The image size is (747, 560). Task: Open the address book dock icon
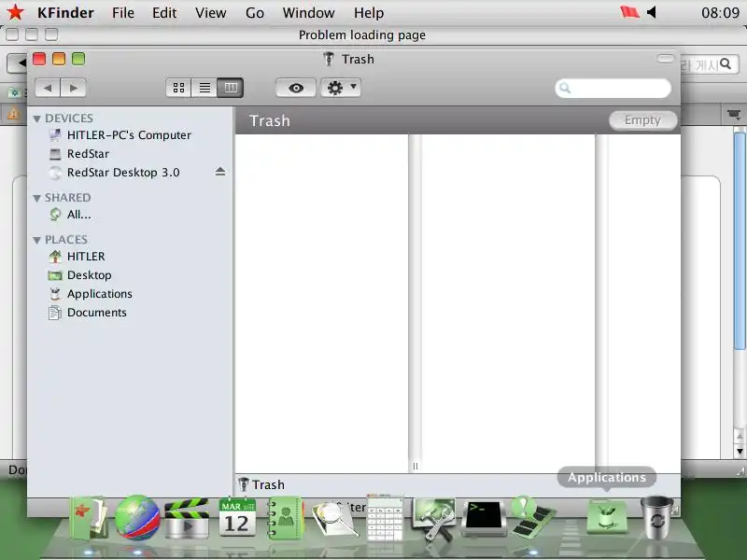coord(286,518)
